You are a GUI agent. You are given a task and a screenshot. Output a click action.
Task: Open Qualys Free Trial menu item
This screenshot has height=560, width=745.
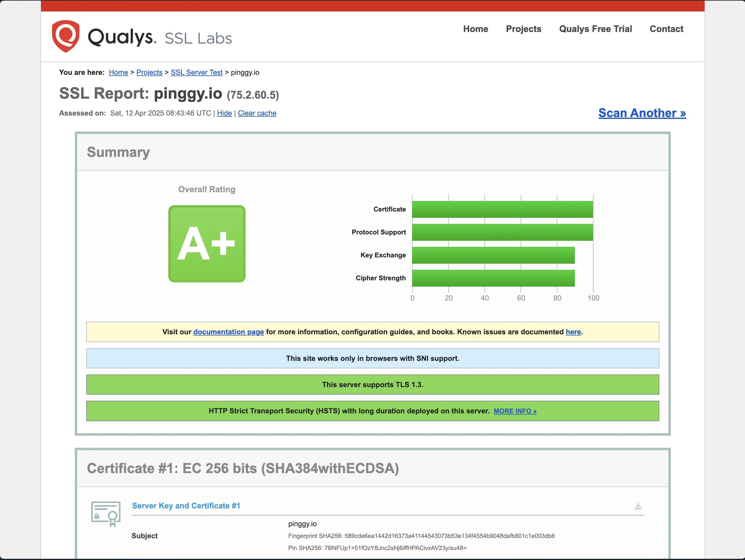pyautogui.click(x=595, y=29)
